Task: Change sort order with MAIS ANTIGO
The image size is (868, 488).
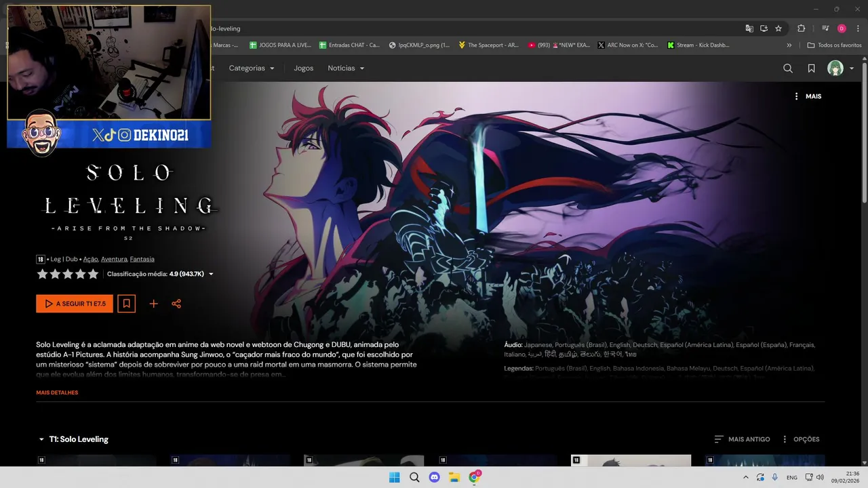Action: (x=743, y=439)
